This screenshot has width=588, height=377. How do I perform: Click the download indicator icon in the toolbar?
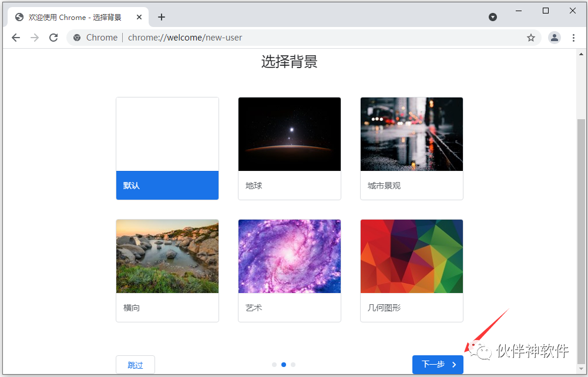point(492,17)
